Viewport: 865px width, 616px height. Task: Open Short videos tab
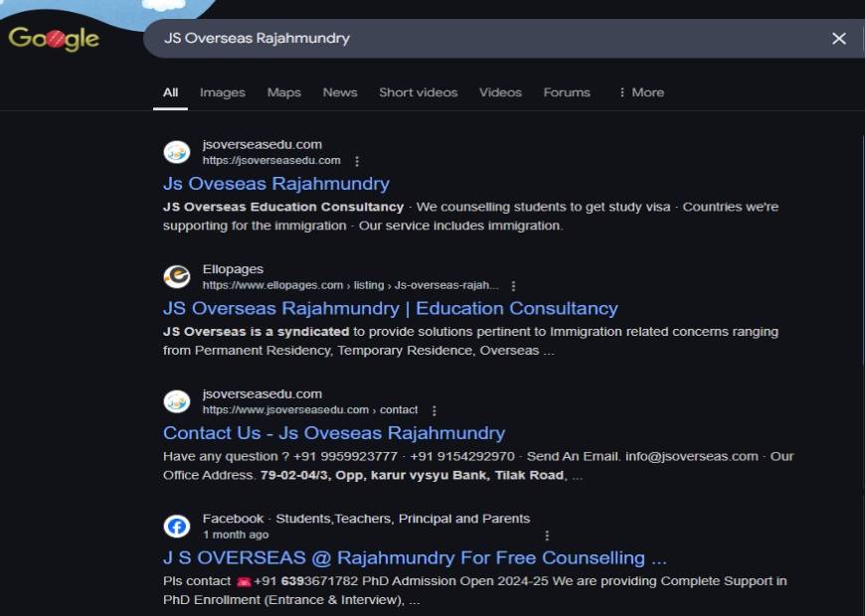click(419, 92)
